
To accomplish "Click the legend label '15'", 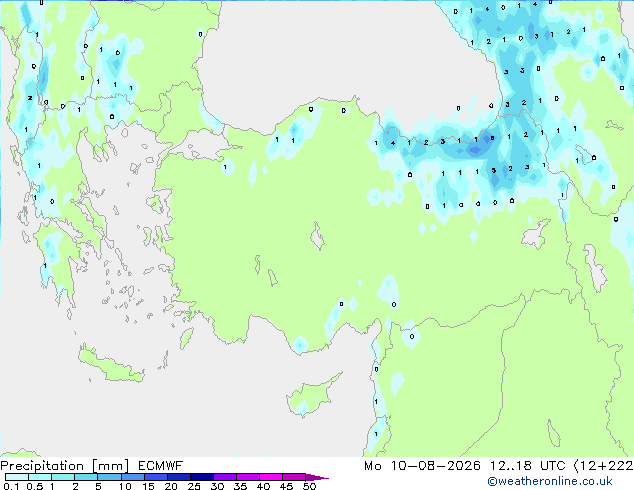I will pos(148,486).
